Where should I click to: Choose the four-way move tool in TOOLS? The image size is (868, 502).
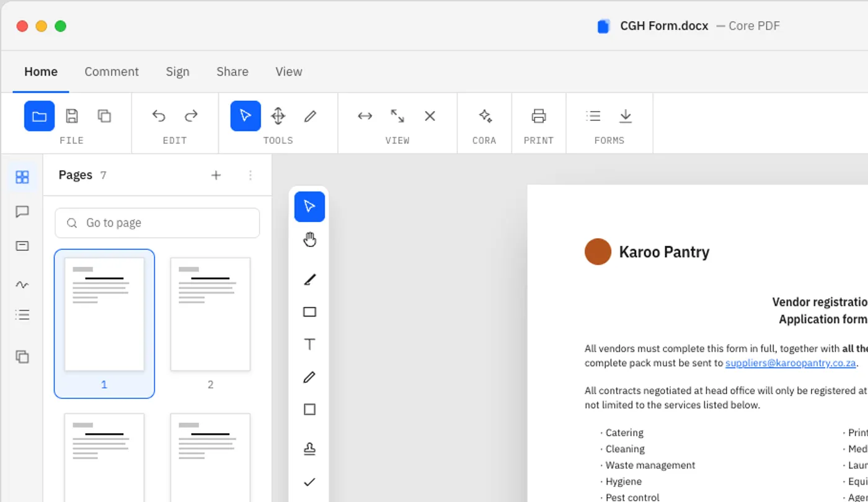(x=278, y=116)
